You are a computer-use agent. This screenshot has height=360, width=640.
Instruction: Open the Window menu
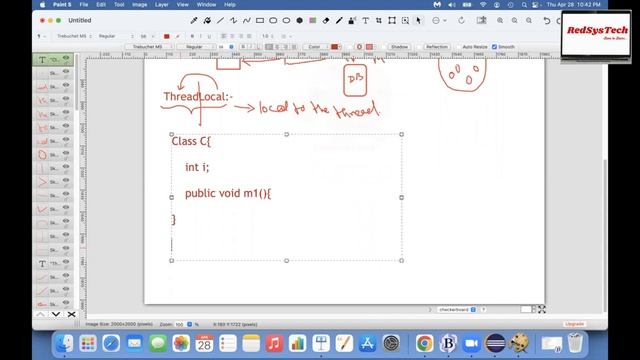(x=206, y=4)
